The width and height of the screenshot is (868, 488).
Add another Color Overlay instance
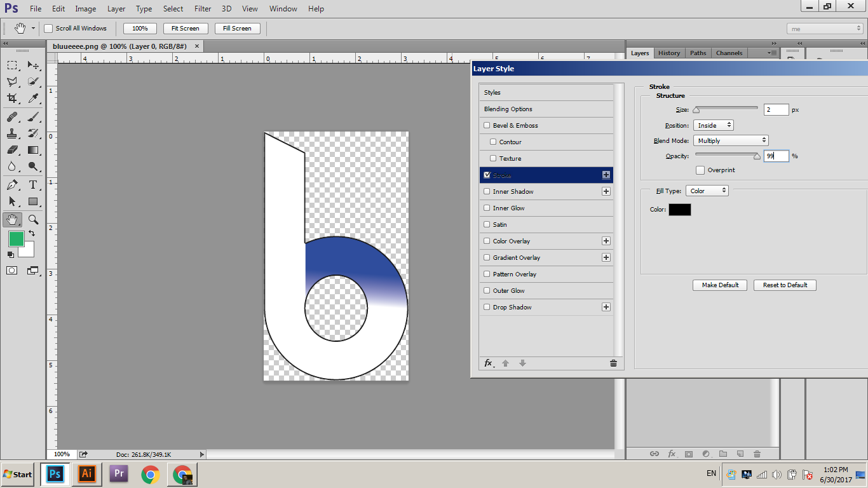tap(606, 241)
